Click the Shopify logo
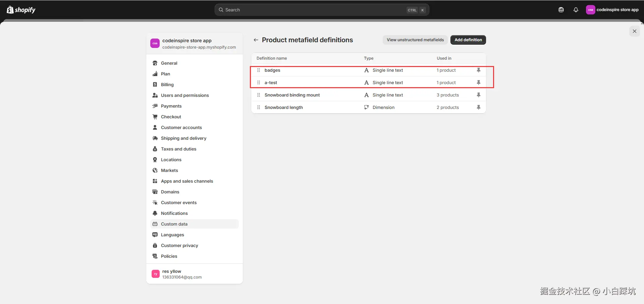Image resolution: width=644 pixels, height=304 pixels. pyautogui.click(x=21, y=10)
